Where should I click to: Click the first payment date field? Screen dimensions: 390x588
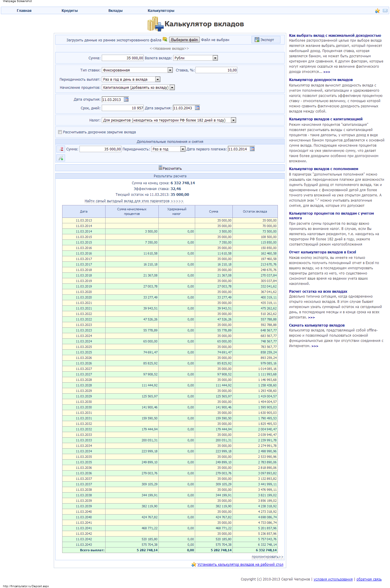tap(239, 149)
